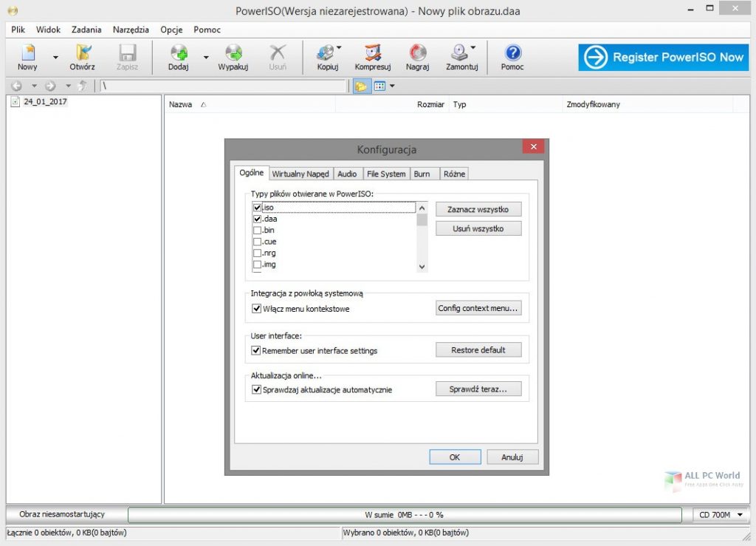Screen dimensions: 756x546
Task: Sort by the Nazwa column header
Action: click(x=250, y=105)
